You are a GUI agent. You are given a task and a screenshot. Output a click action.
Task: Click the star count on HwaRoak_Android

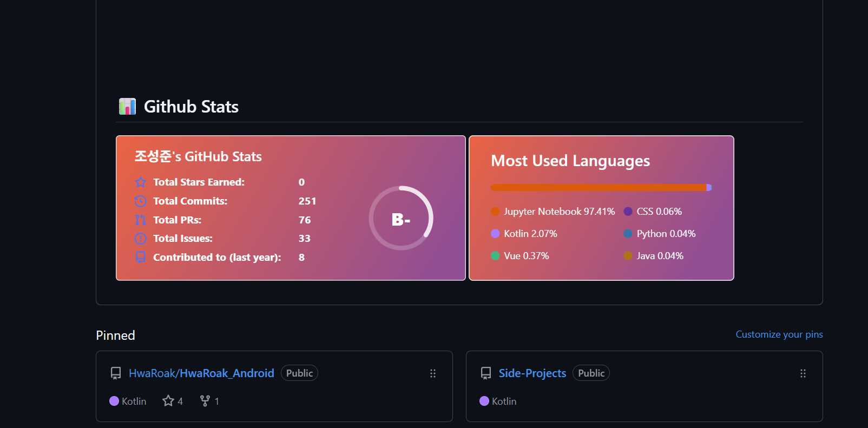[x=173, y=401]
